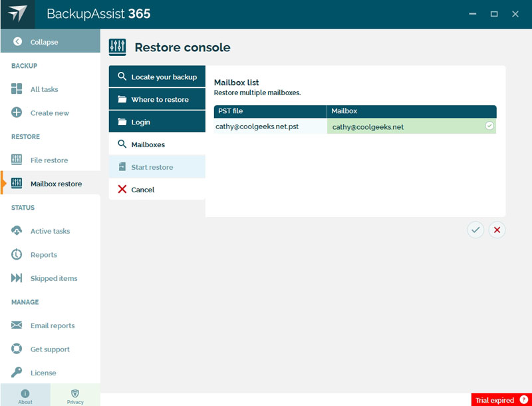Viewport: 532px width, 406px height.
Task: Click the Active tasks cloud icon
Action: click(17, 230)
